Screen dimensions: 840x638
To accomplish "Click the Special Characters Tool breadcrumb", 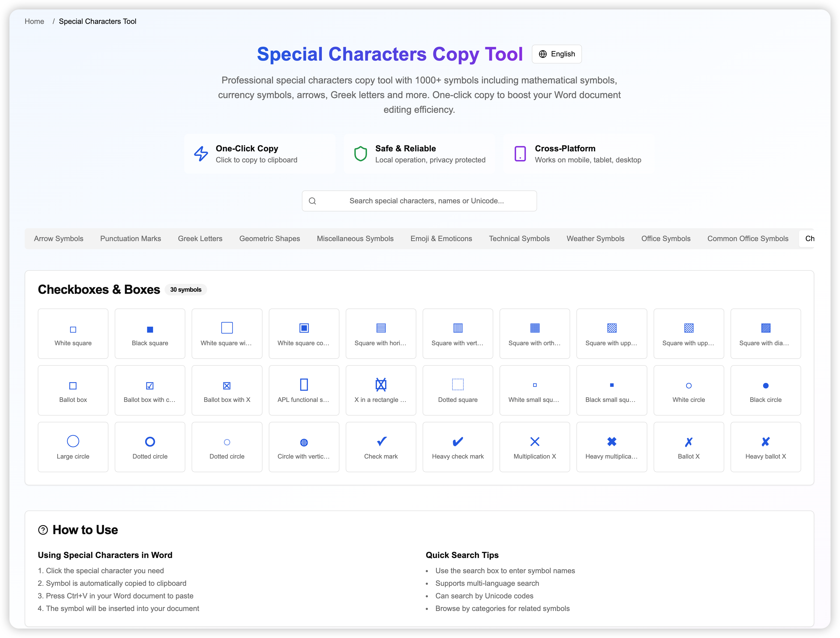I will click(x=97, y=21).
